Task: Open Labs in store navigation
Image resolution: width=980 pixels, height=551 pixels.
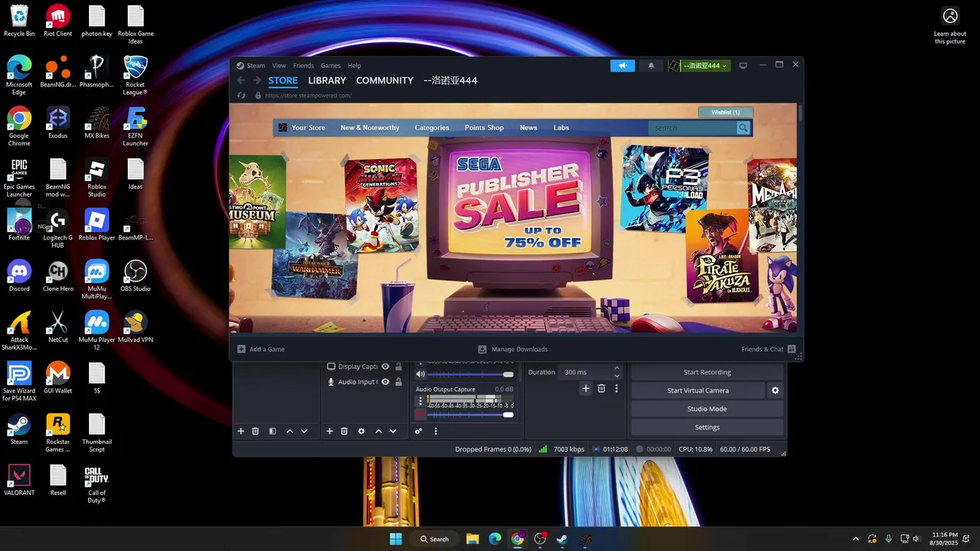Action: (x=561, y=128)
